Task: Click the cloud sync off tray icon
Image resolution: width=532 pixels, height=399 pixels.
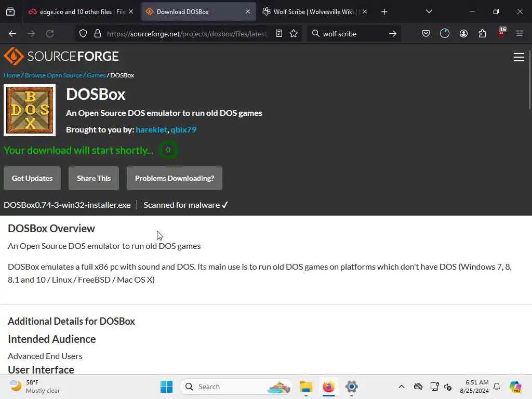Action: point(418,387)
